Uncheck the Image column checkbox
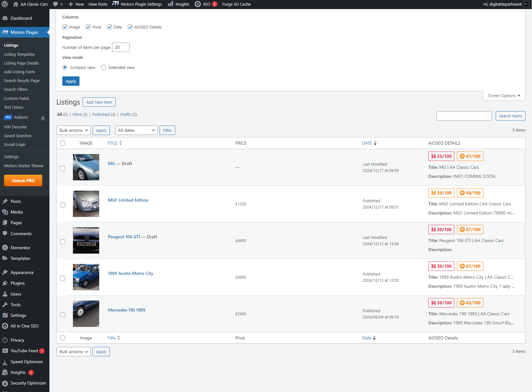Screen dimensions: 532x392 tap(65, 27)
